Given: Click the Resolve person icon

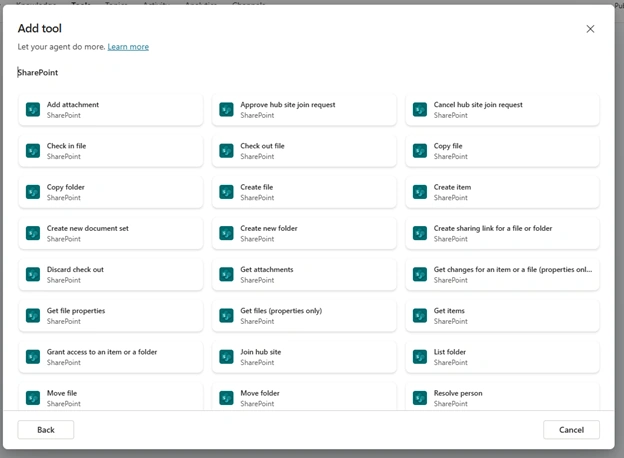Looking at the screenshot, I should pyautogui.click(x=420, y=398).
